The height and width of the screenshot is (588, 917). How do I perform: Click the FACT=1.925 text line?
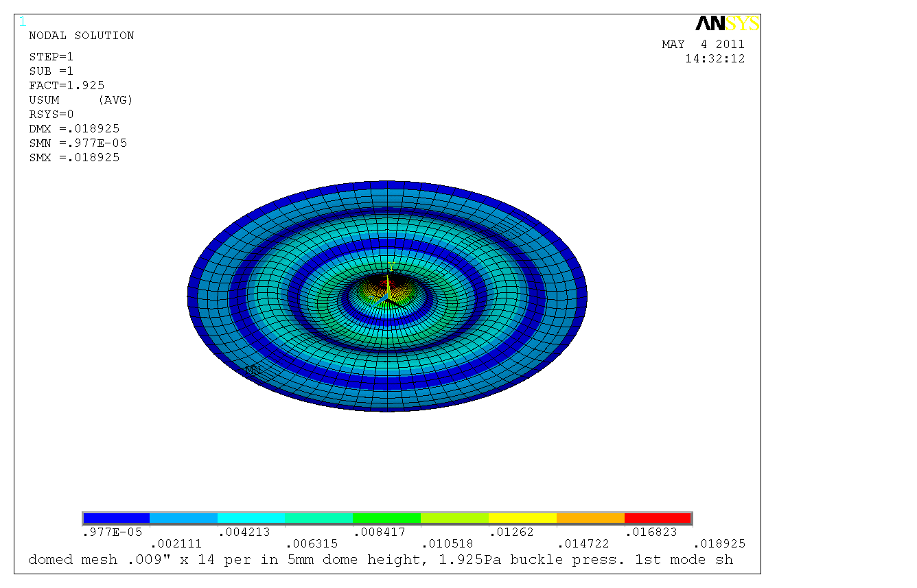(x=67, y=86)
